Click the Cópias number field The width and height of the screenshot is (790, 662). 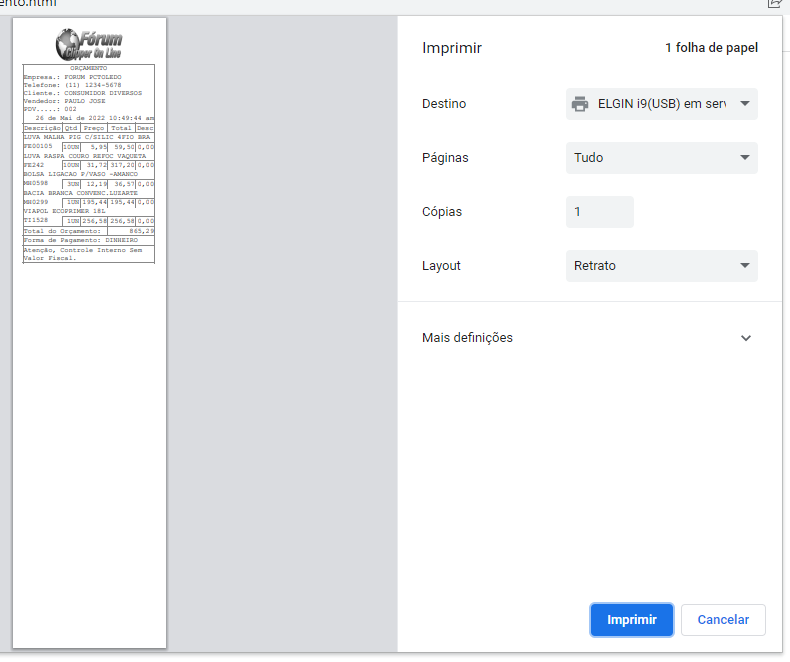(x=600, y=212)
